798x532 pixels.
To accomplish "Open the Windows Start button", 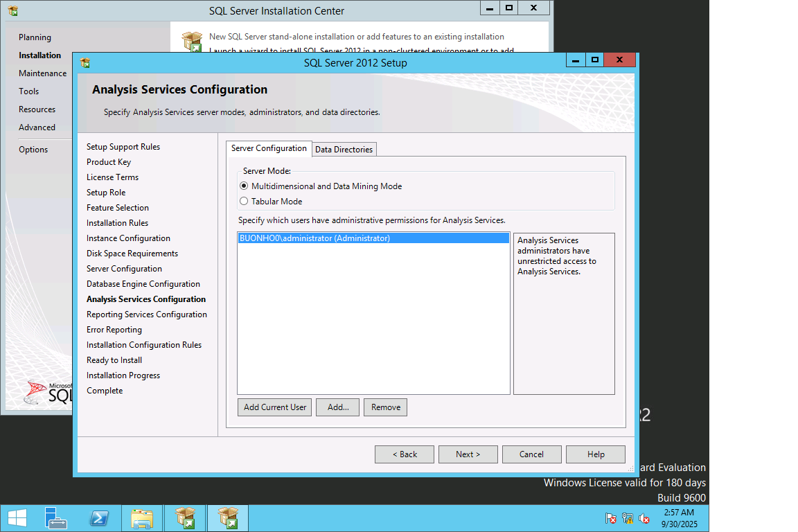I will pyautogui.click(x=17, y=518).
